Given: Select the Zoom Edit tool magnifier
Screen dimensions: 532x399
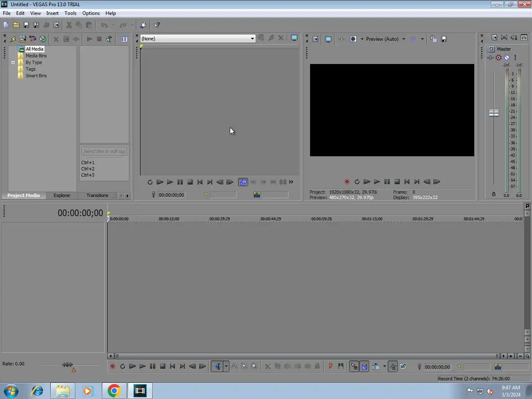Looking at the screenshot, I should click(254, 367).
